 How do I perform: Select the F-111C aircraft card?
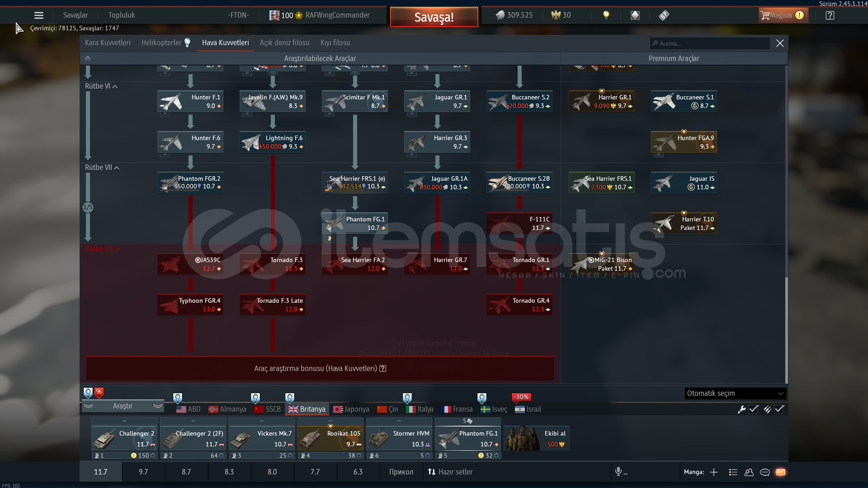[x=519, y=224]
